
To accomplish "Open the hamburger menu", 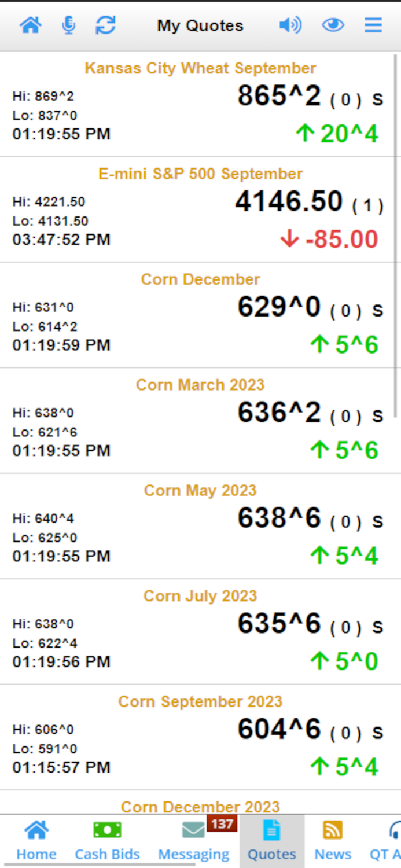I will tap(373, 24).
